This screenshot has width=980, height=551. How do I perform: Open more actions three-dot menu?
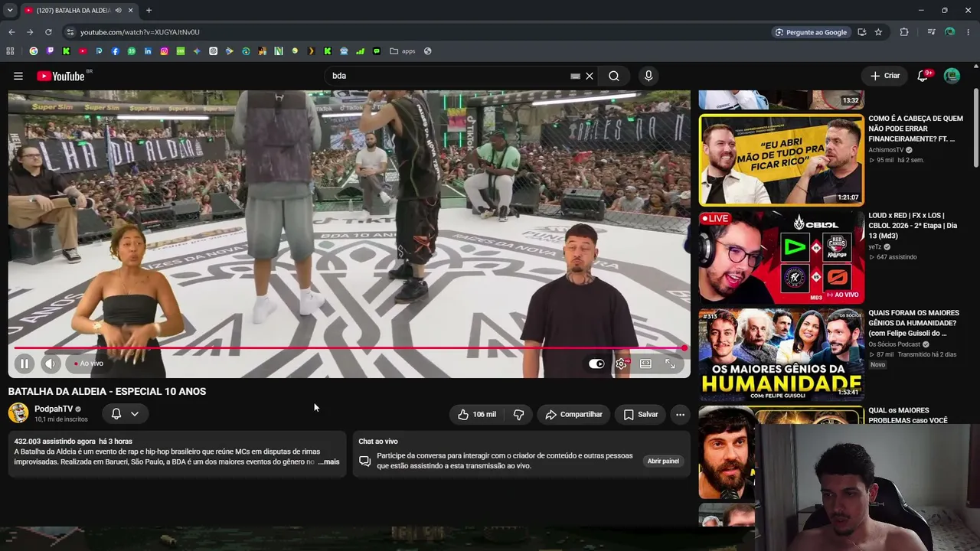(x=680, y=414)
